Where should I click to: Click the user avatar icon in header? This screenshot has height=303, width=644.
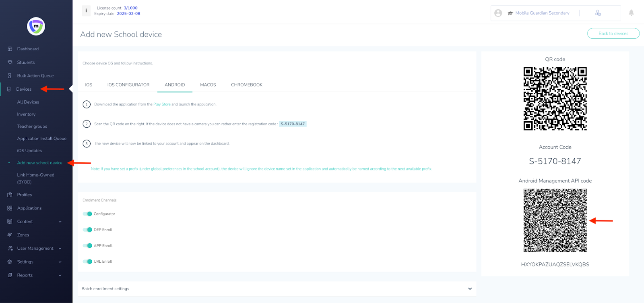click(x=498, y=13)
